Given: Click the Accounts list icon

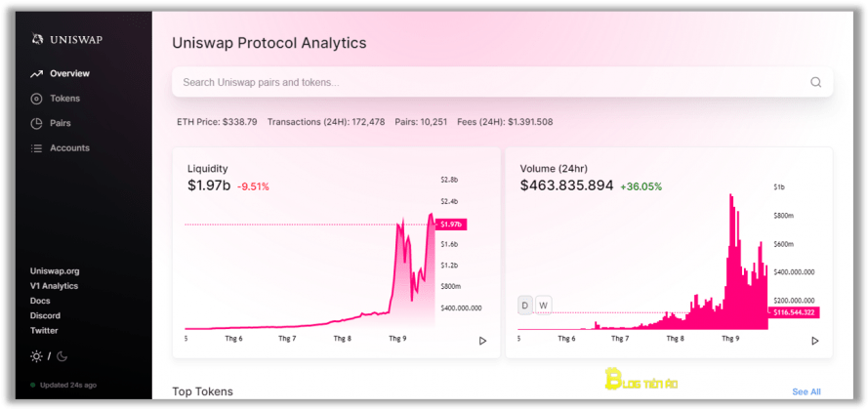Looking at the screenshot, I should tap(36, 148).
